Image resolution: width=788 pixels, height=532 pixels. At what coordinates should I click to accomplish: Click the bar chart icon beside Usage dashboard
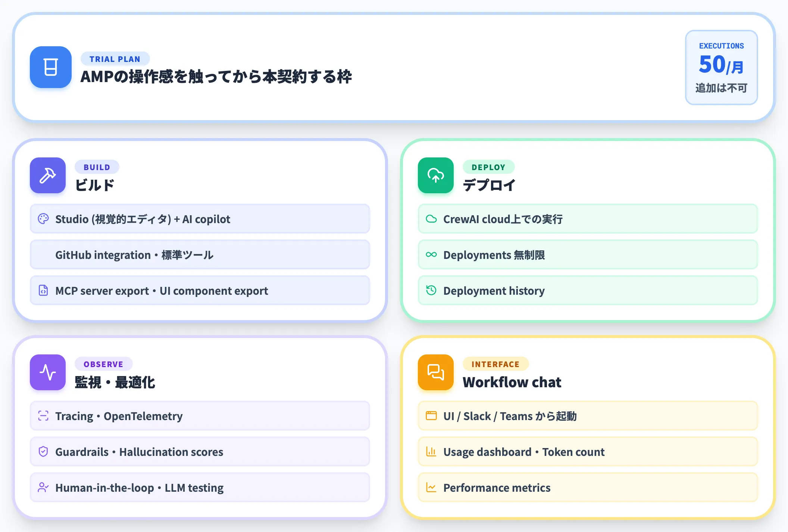tap(431, 452)
